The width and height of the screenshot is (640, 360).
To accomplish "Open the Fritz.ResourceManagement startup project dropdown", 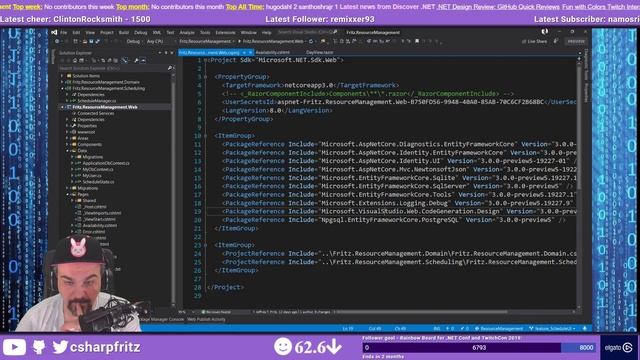I will (207, 41).
